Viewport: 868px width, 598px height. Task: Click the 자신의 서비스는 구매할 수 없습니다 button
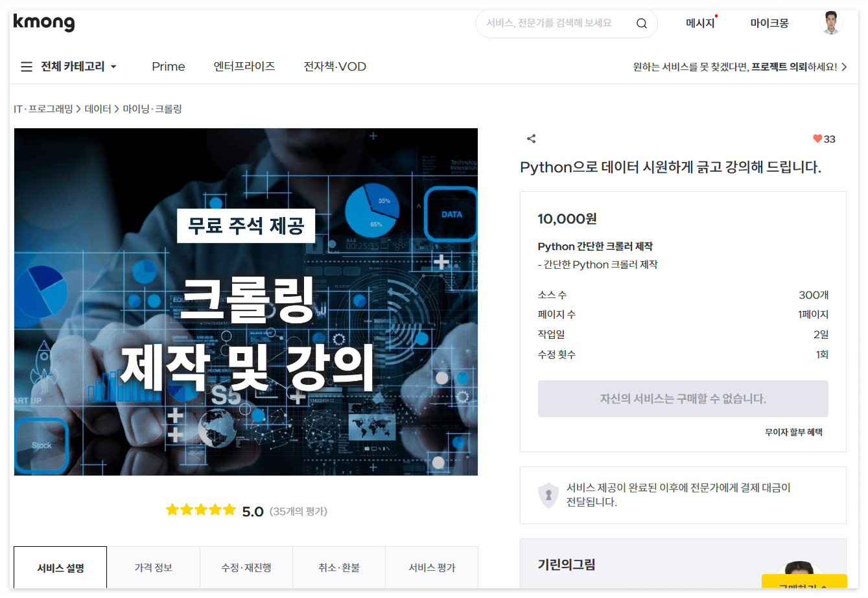[683, 398]
